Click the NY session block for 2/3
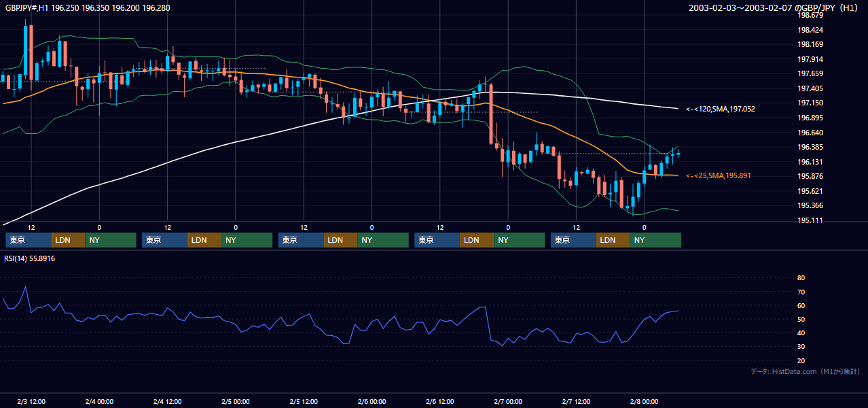Viewport: 868px width, 408px height. pos(111,240)
